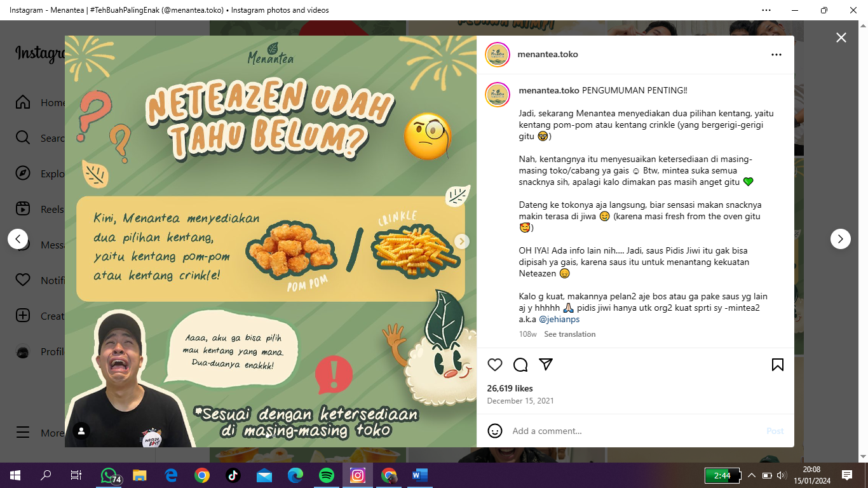Save post with bookmark icon
868x488 pixels.
click(x=778, y=365)
